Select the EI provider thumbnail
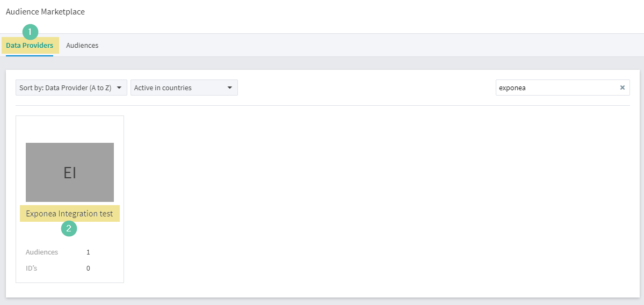644x305 pixels. (70, 172)
